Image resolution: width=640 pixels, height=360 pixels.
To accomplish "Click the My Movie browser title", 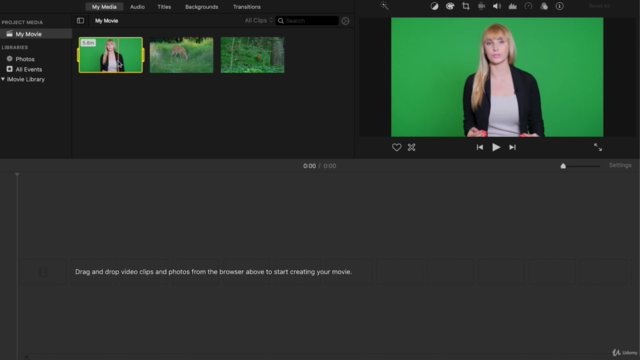I will 107,21.
